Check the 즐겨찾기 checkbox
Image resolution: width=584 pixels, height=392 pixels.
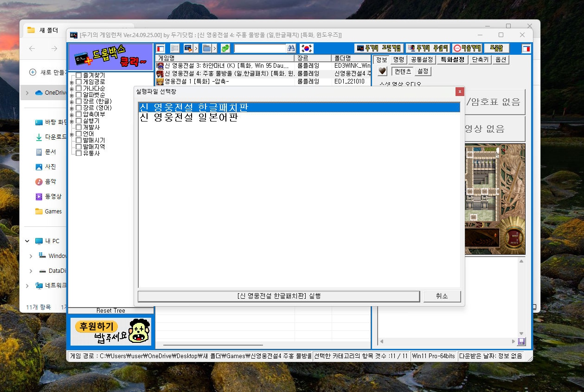point(79,75)
